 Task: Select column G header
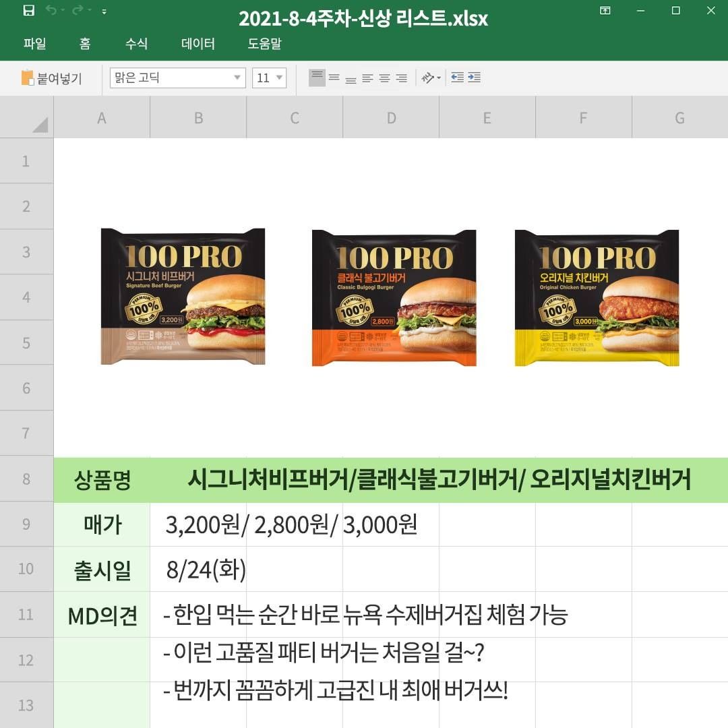(679, 117)
